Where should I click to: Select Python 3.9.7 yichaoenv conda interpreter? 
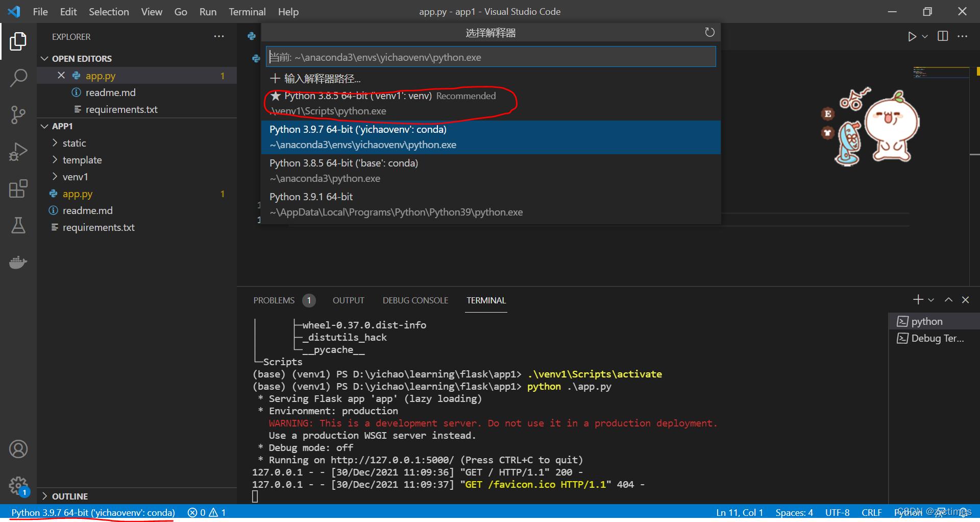491,137
